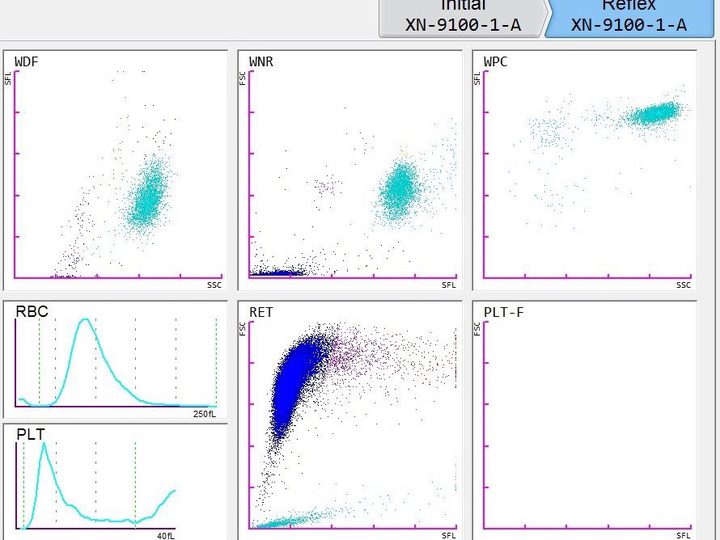720x540 pixels.
Task: Open the WPC scattergram panel
Action: (585, 170)
